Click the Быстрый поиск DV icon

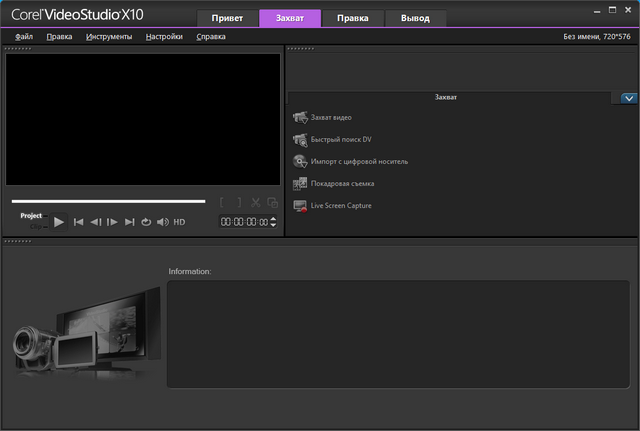[300, 140]
